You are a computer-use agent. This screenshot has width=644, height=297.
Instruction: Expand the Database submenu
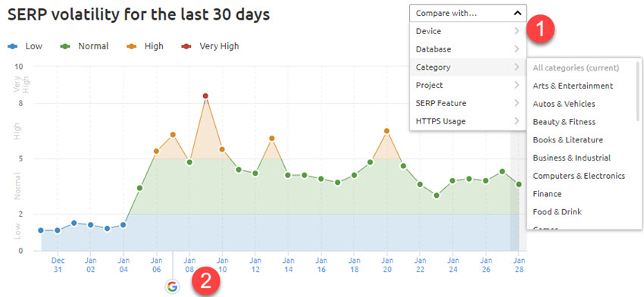point(467,49)
